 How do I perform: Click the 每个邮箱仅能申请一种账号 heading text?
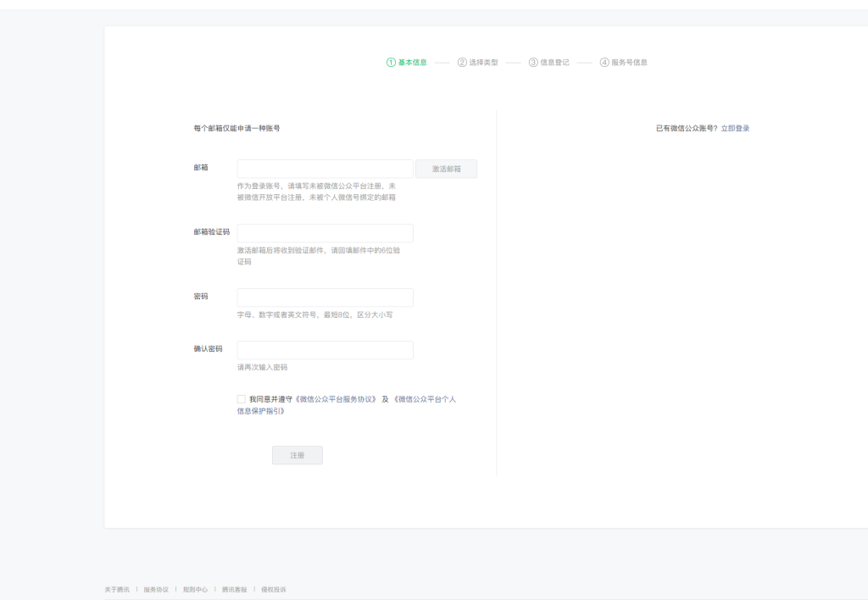coord(237,129)
